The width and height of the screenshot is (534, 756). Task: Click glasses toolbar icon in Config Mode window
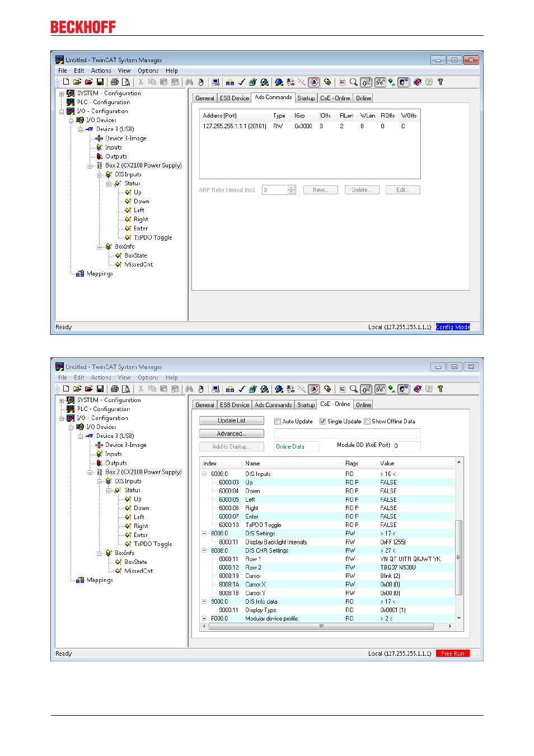pos(380,82)
